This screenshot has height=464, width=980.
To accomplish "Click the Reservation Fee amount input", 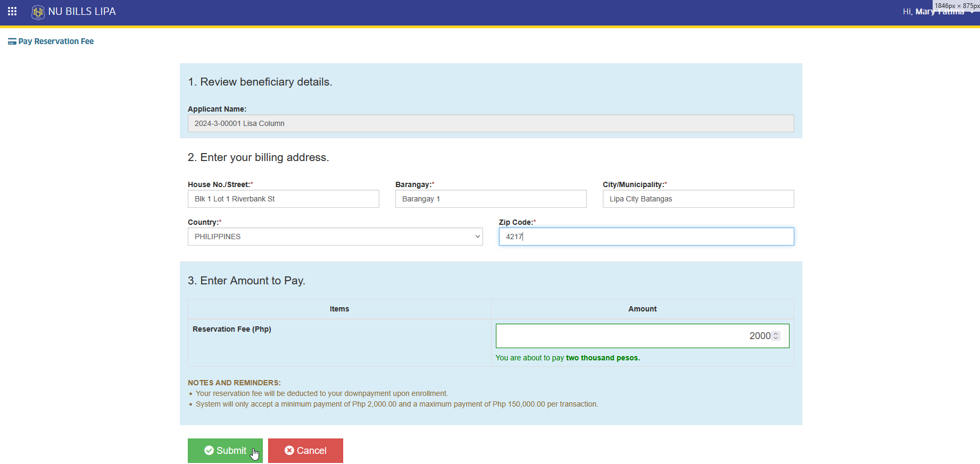I will 642,336.
